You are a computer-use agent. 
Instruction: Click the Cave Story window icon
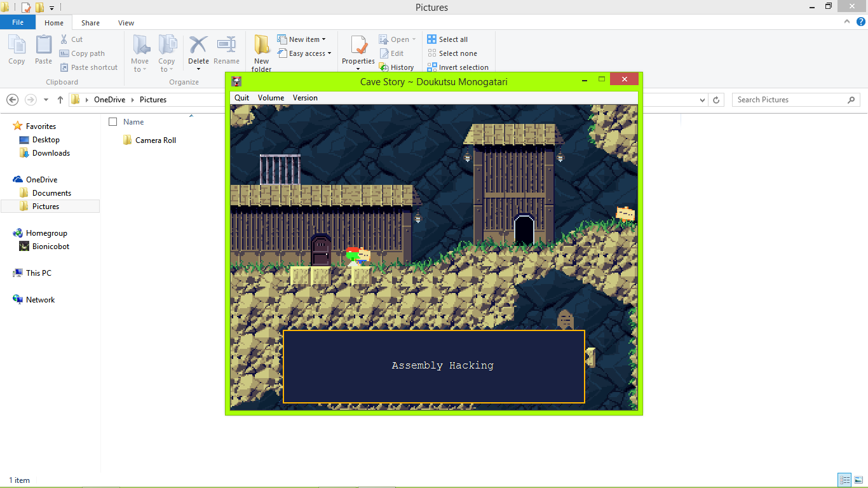tap(236, 81)
